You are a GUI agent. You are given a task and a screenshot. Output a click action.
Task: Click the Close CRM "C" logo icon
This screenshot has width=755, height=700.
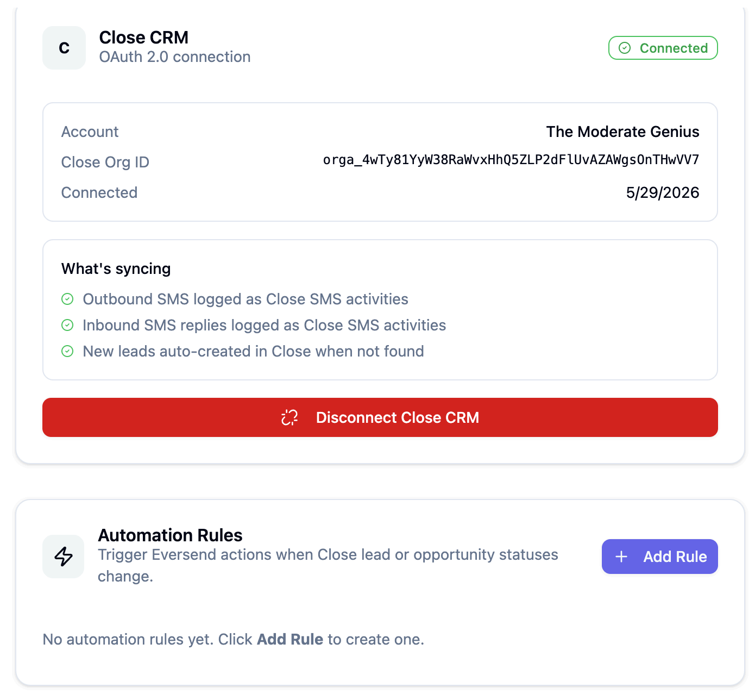coord(64,48)
